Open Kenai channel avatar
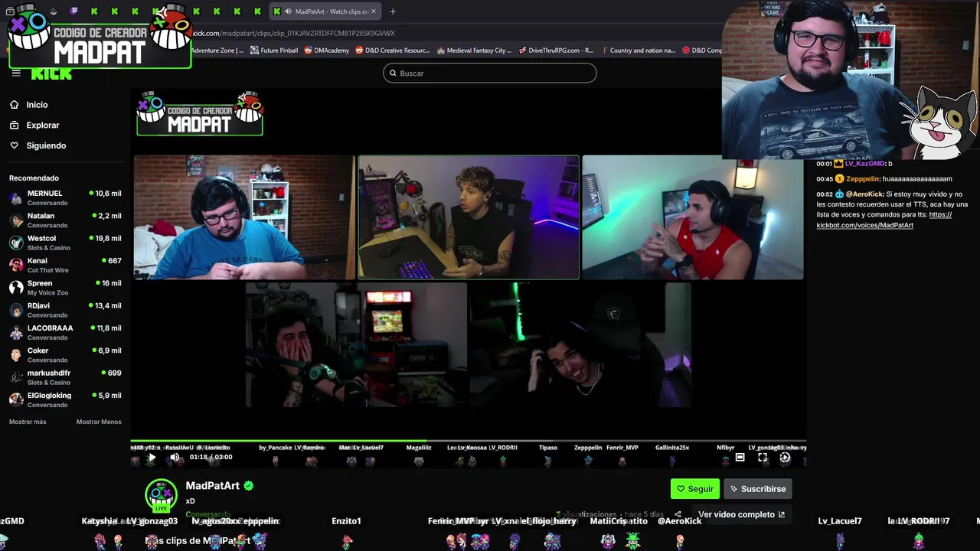 (x=16, y=266)
